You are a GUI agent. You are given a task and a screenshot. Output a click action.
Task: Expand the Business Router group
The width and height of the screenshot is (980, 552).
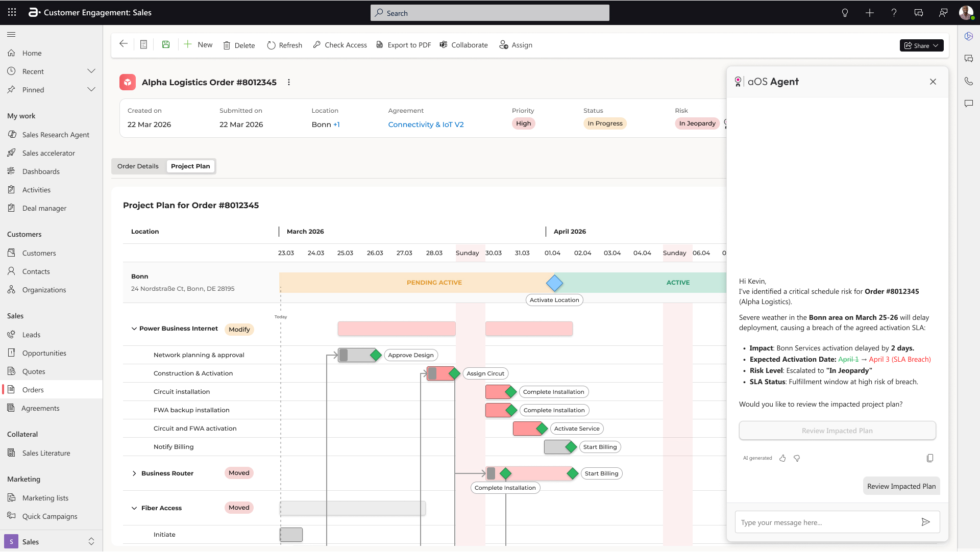click(134, 473)
